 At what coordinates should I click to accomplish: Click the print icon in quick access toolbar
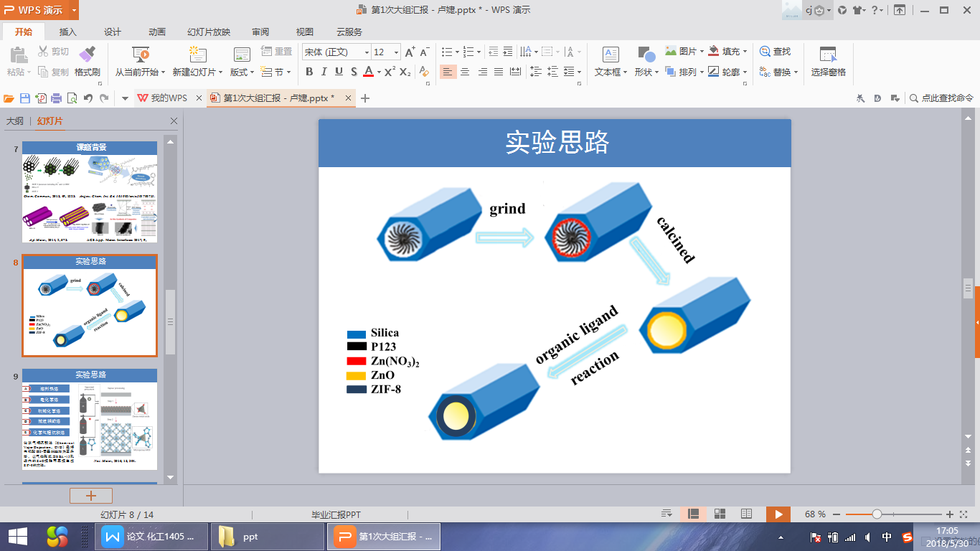pyautogui.click(x=56, y=98)
